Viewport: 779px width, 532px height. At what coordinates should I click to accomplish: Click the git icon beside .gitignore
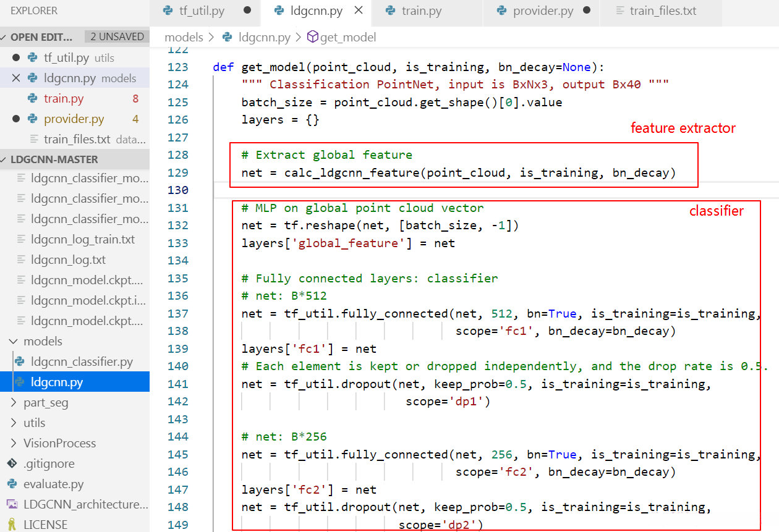tap(12, 463)
